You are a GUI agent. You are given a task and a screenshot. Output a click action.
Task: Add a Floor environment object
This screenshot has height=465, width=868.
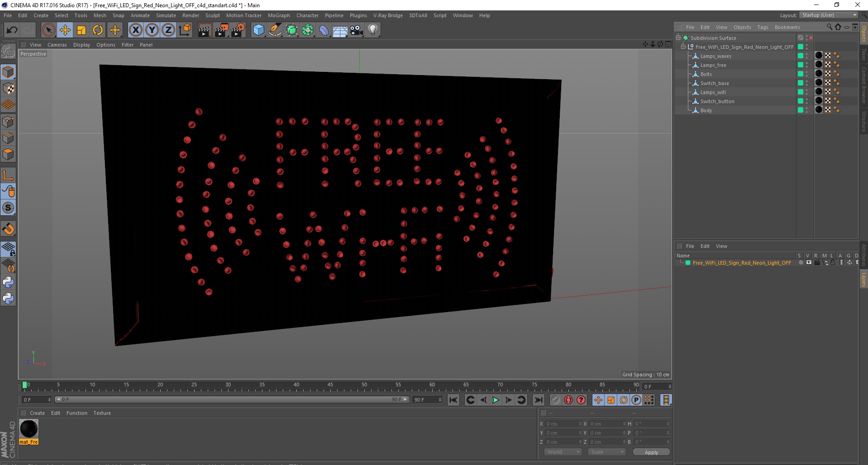click(x=340, y=30)
